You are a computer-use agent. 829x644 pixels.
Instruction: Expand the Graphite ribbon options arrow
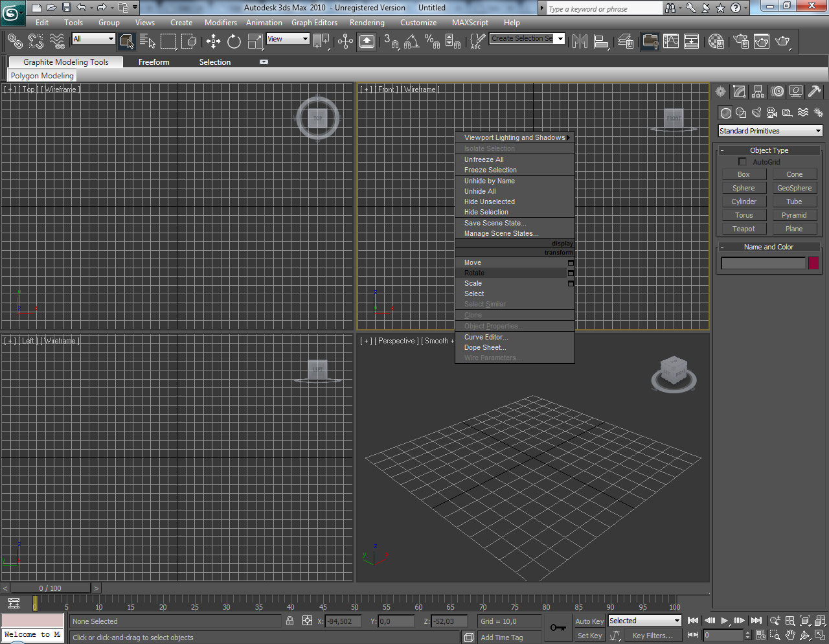[264, 62]
